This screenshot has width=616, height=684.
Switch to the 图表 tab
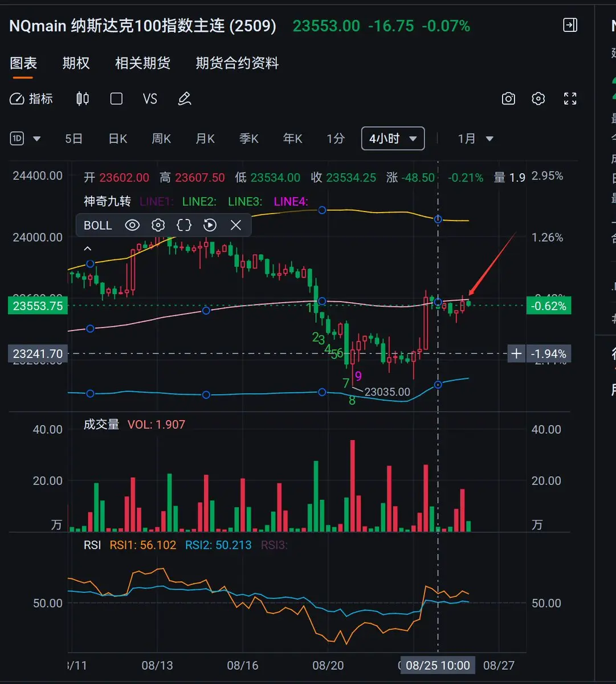23,63
